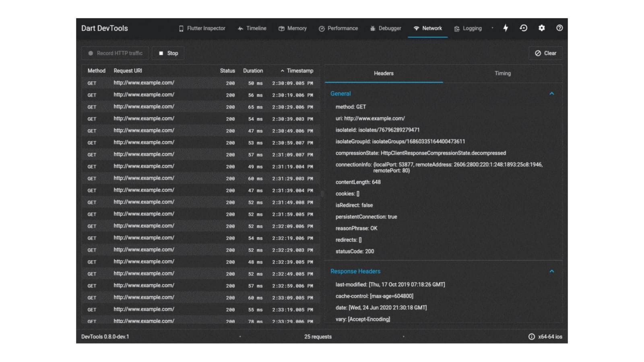The height and width of the screenshot is (362, 644).
Task: Sort requests by Status column
Action: [227, 71]
